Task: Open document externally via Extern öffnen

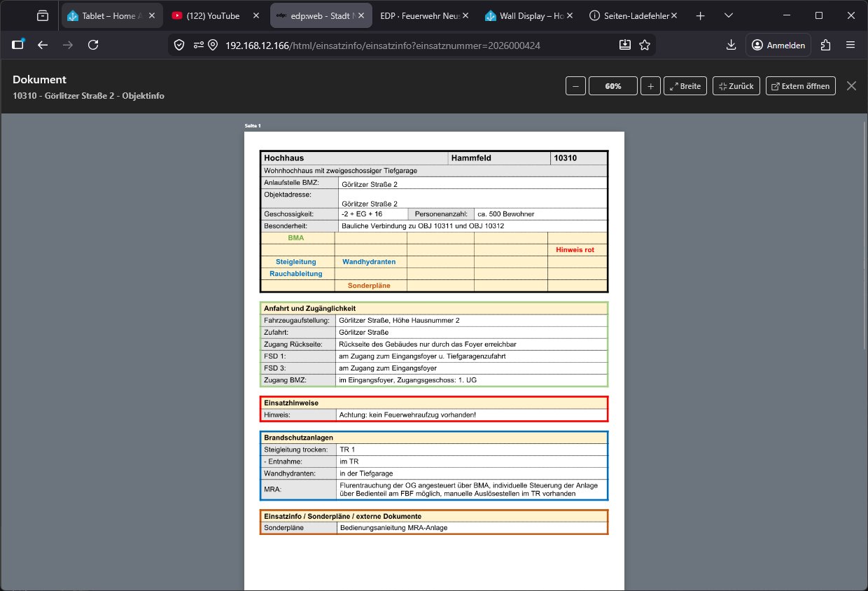Action: 801,86
